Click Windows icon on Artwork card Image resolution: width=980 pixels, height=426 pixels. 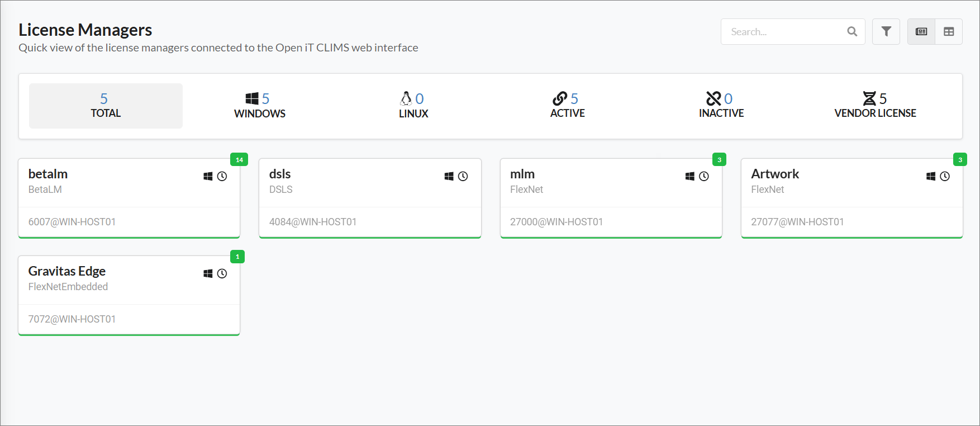[x=931, y=176]
